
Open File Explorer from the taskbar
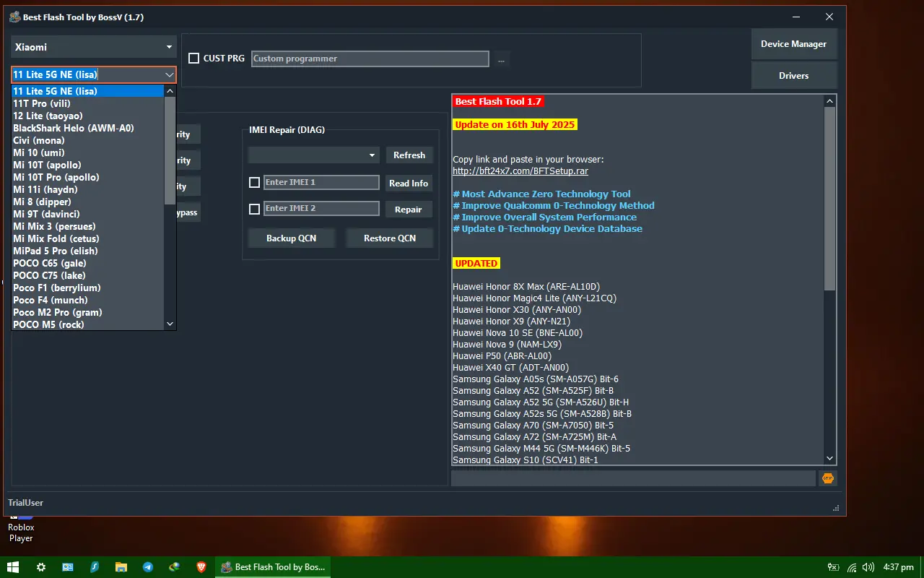pos(121,567)
